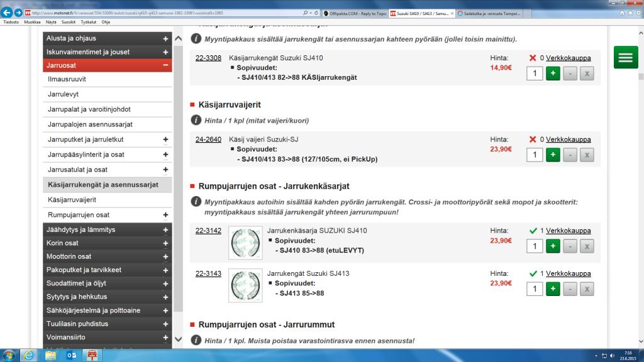The width and height of the screenshot is (644, 362).
Task: Open brake shoe thumbnail for 22-3142
Action: click(x=245, y=243)
